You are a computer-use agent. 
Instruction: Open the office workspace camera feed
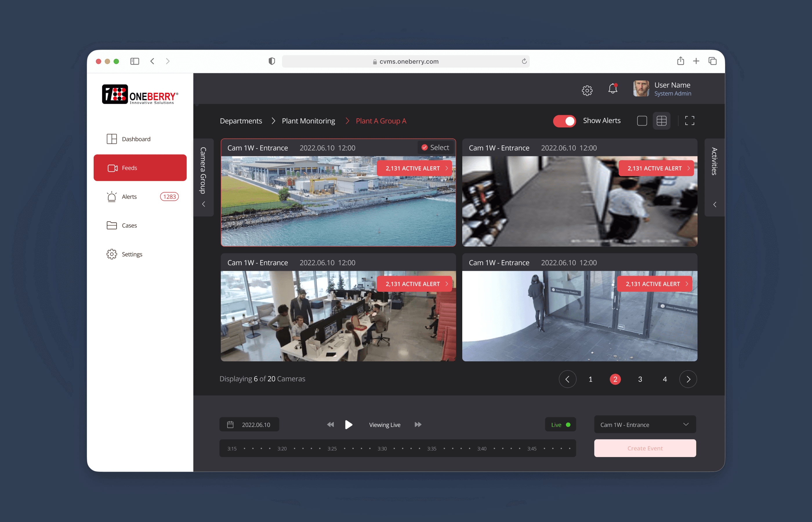point(338,316)
